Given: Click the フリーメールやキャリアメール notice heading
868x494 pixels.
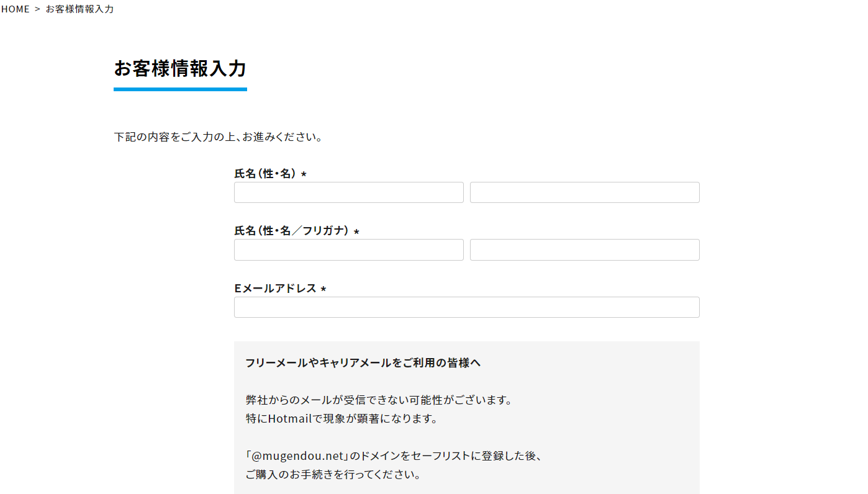Looking at the screenshot, I should pos(363,363).
